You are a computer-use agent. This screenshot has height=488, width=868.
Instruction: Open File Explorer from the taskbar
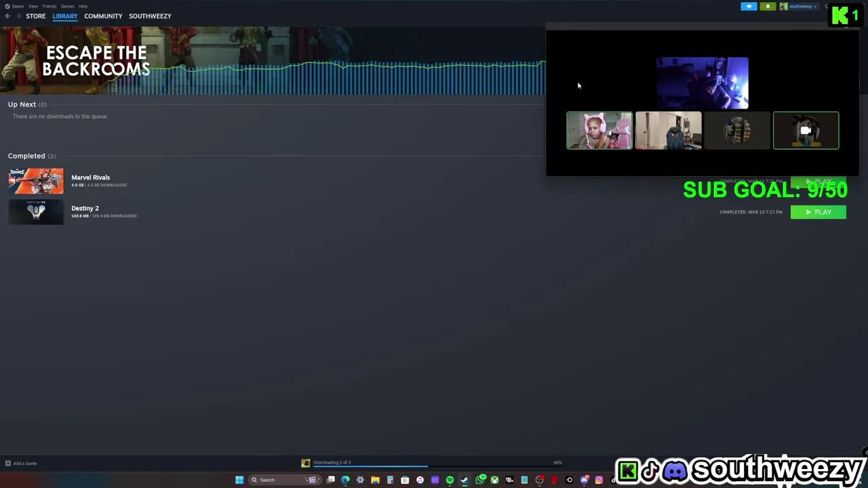[x=375, y=480]
